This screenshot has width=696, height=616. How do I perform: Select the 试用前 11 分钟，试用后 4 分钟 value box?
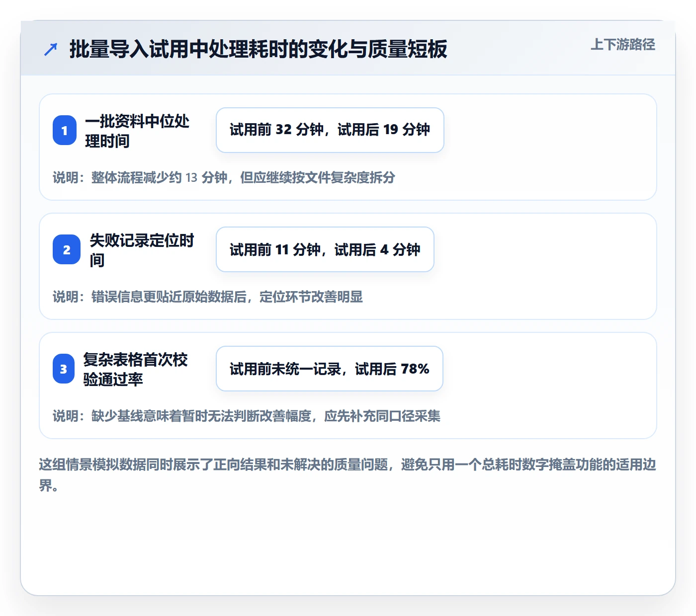tap(325, 249)
